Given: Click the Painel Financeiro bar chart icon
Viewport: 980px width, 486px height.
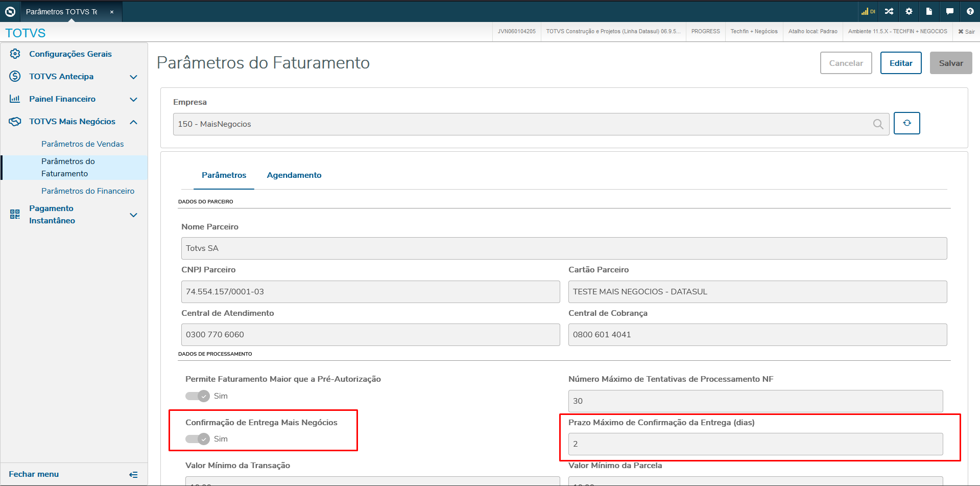Looking at the screenshot, I should tap(15, 99).
